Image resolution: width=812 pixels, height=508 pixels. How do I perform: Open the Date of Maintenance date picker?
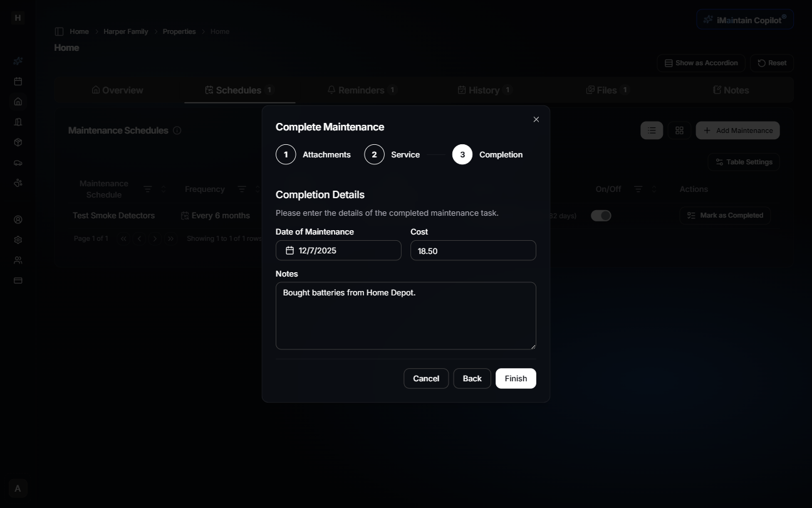289,250
